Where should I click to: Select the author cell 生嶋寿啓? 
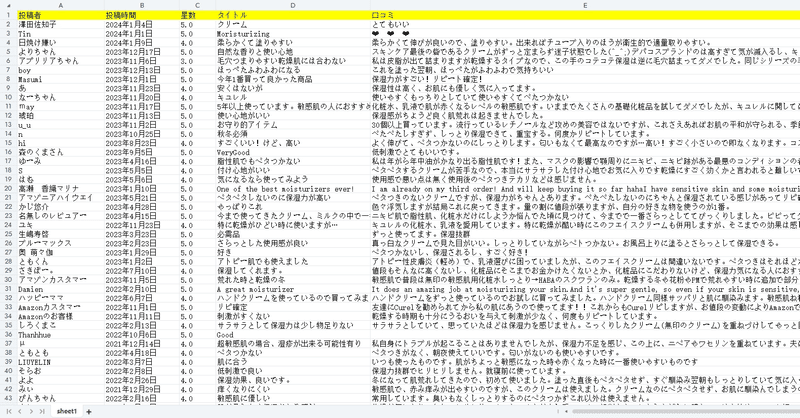60,234
